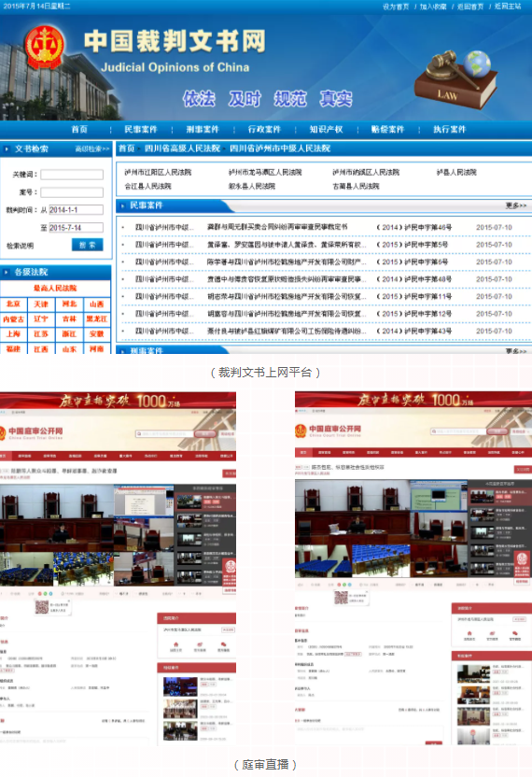532x777 pixels.
Task: Select 江苏 in the court region grid
Action: click(x=41, y=334)
